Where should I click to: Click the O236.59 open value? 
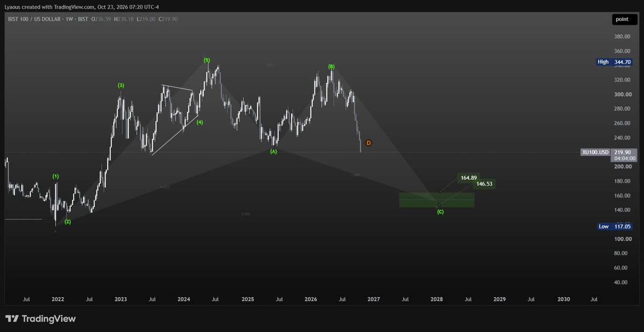pyautogui.click(x=102, y=19)
